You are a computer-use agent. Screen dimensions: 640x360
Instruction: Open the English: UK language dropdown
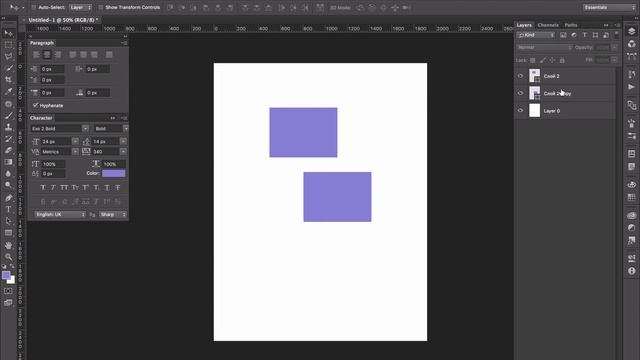click(x=60, y=215)
